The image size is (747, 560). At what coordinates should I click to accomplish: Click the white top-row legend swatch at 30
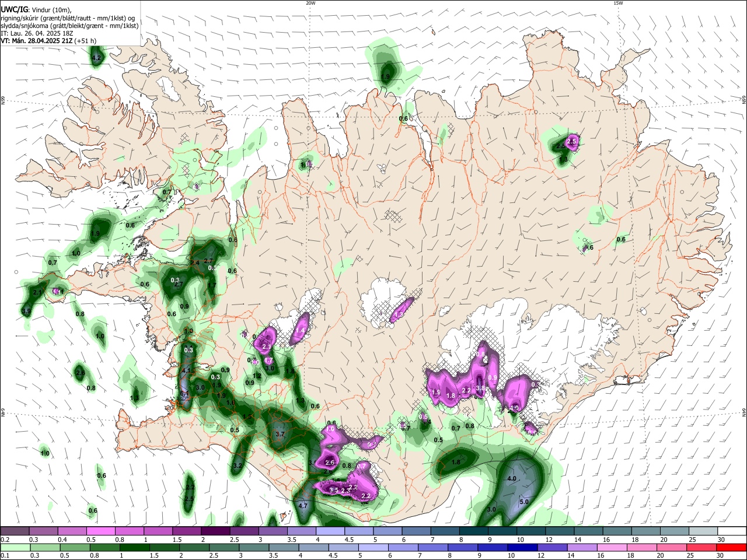click(731, 531)
